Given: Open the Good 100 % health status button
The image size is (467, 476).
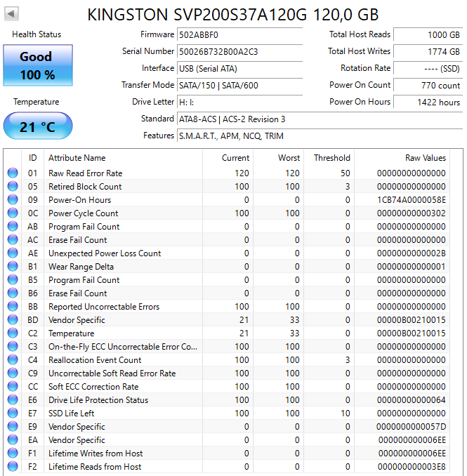Looking at the screenshot, I should tap(37, 65).
